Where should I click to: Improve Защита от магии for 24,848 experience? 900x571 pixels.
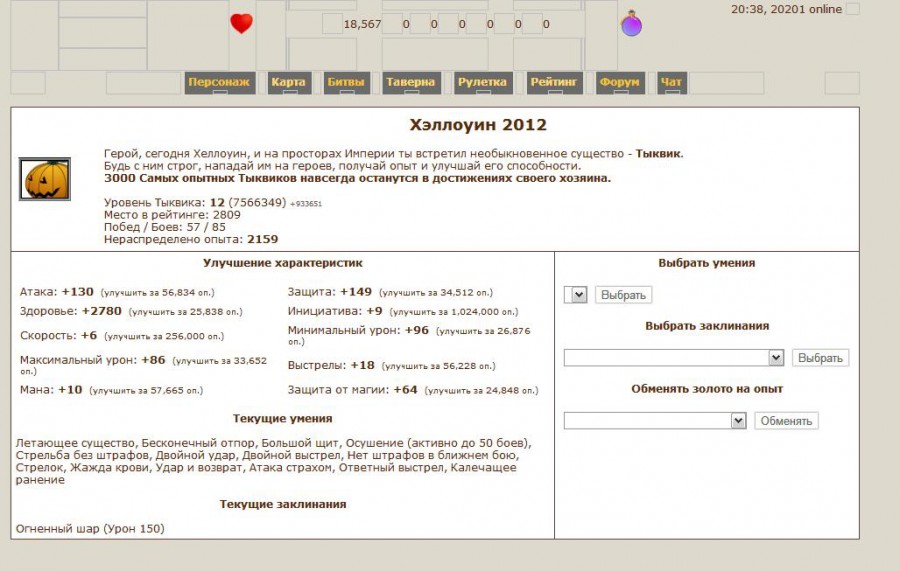tap(482, 391)
